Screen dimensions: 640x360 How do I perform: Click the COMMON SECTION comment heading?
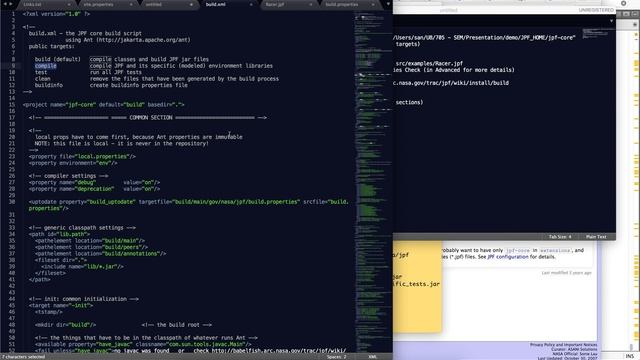click(151, 118)
